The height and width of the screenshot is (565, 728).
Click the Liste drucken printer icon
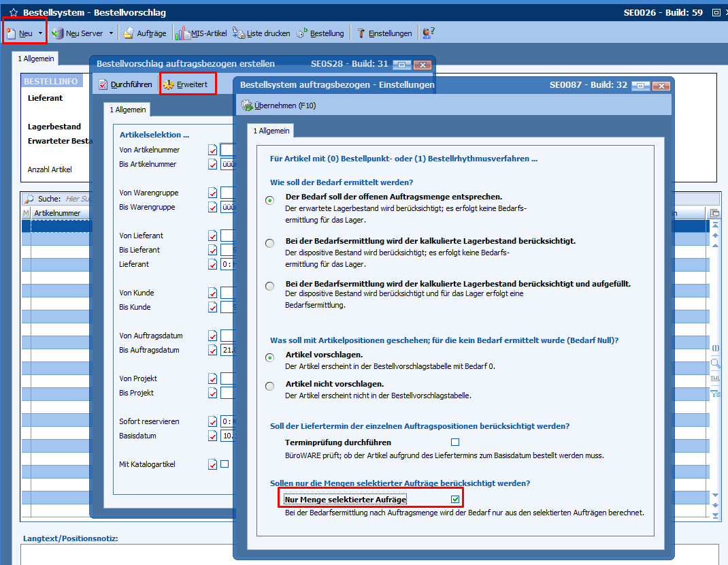238,33
